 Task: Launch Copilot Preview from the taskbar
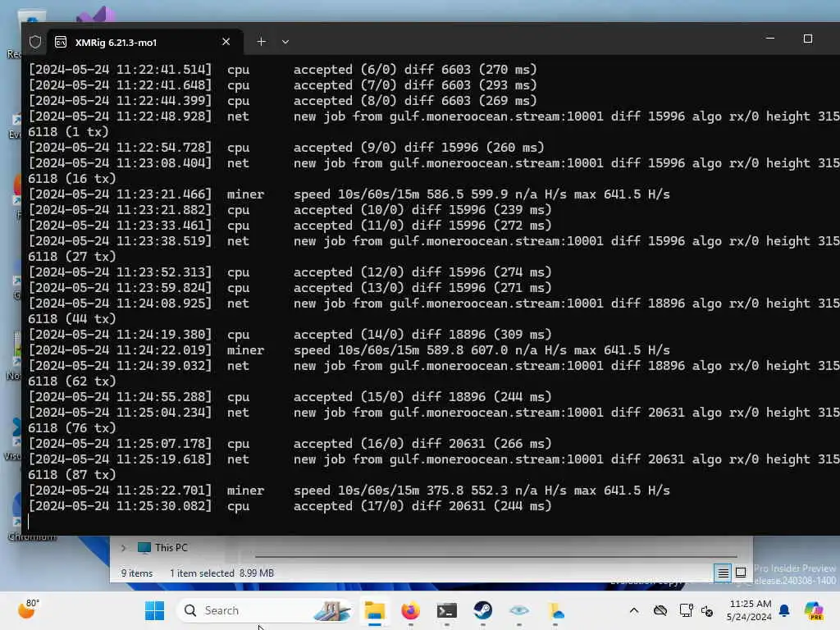[x=814, y=610]
